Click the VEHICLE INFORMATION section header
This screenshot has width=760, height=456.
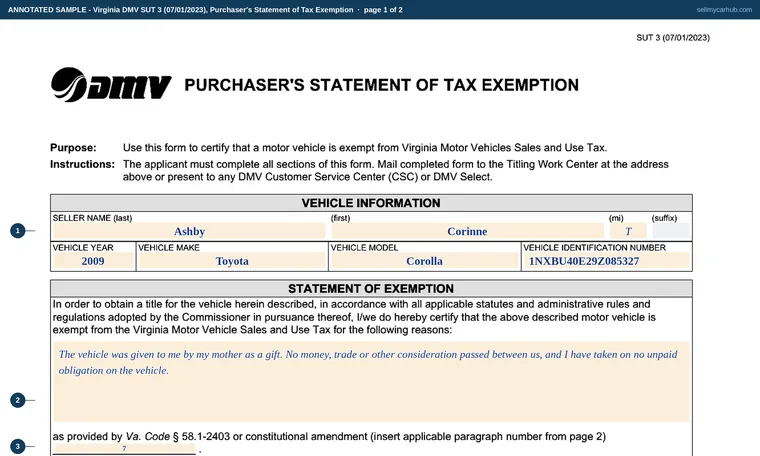point(371,203)
